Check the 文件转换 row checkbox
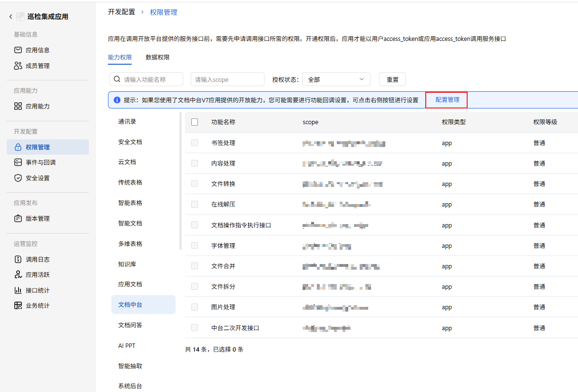 tap(195, 184)
